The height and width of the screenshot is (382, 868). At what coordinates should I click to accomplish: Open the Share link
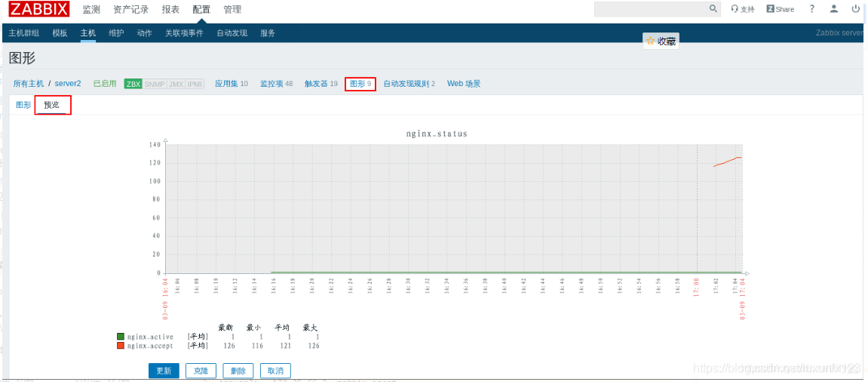coord(780,9)
